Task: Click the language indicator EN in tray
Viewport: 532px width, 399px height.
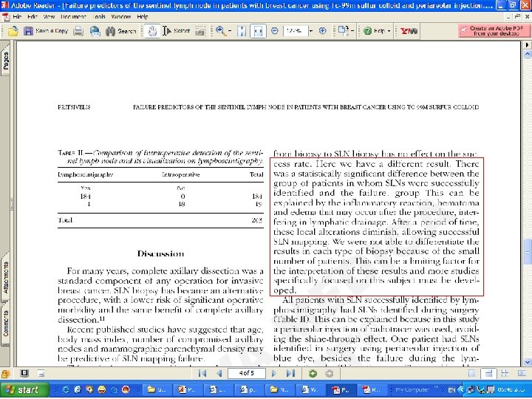Action: [451, 390]
